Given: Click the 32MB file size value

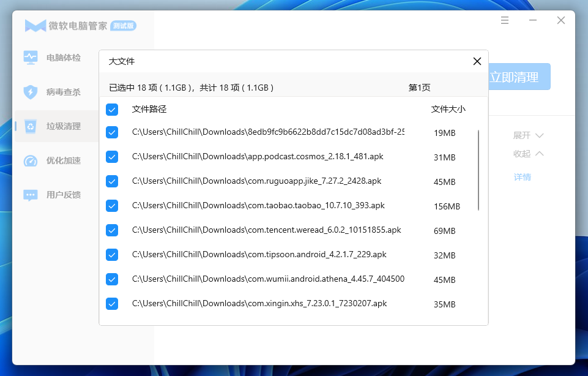Looking at the screenshot, I should tap(444, 255).
